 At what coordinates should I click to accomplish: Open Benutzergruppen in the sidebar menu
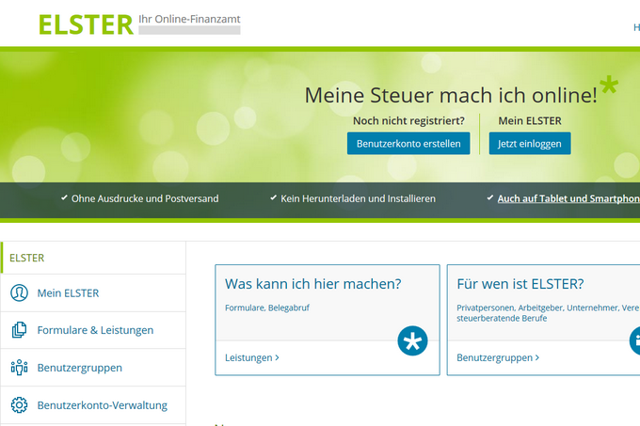coord(93,368)
